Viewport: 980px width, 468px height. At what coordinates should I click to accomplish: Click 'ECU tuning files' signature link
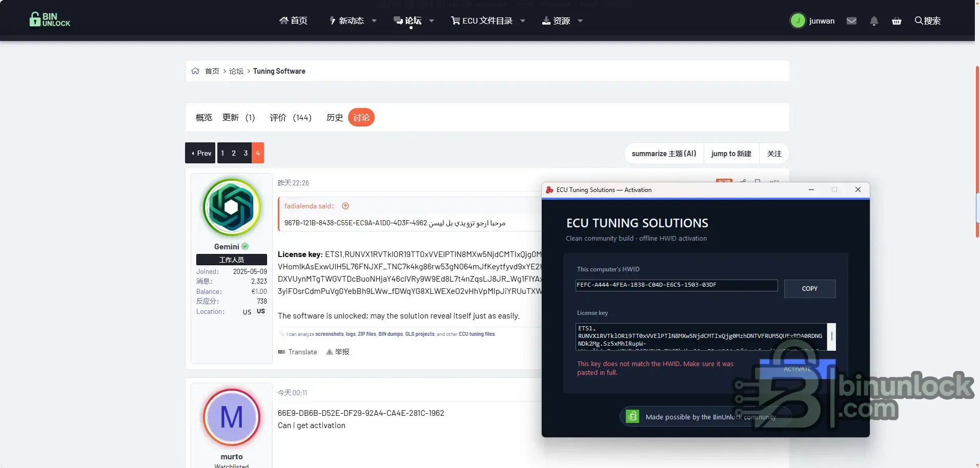477,334
